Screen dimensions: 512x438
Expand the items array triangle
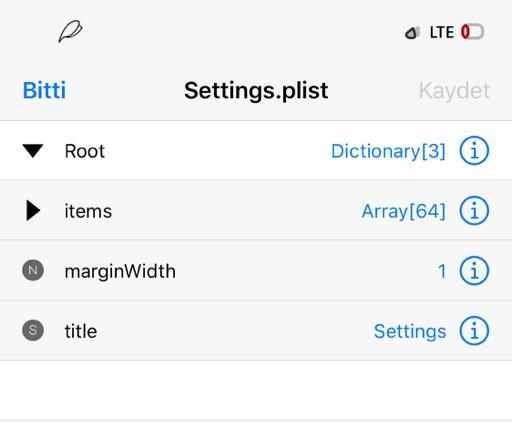(33, 211)
